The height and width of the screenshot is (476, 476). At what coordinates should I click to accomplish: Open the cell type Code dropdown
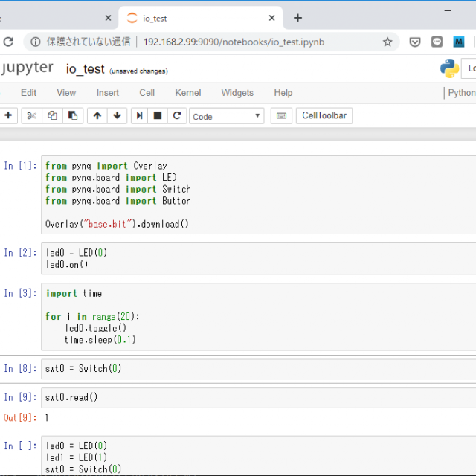(226, 116)
